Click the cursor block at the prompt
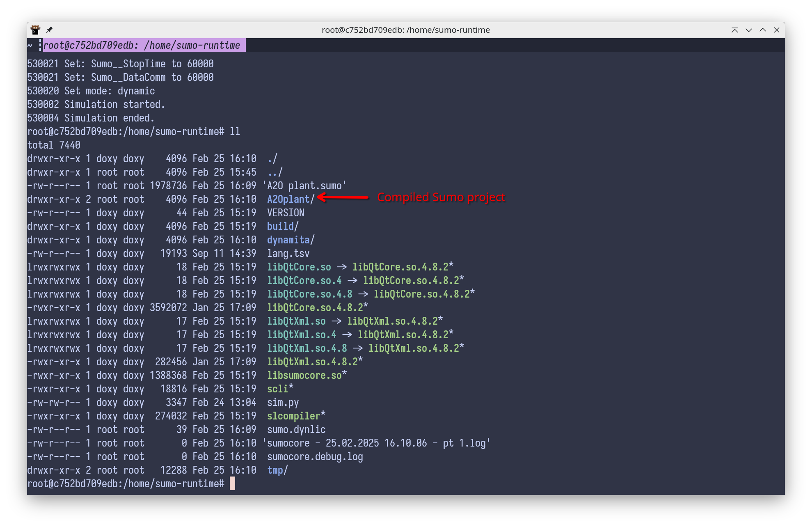 232,483
